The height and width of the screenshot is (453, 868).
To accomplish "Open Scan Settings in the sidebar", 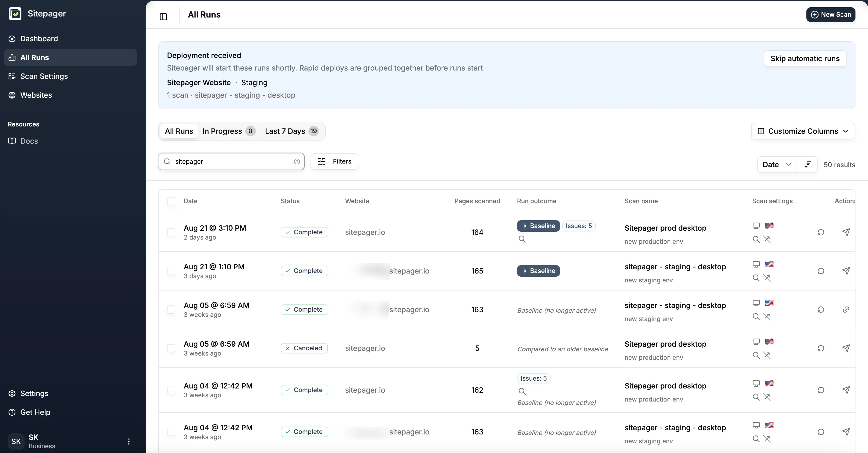I will [x=70, y=76].
